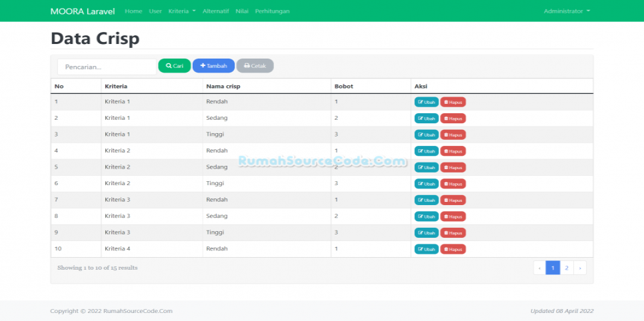Select pagination page 1
The width and height of the screenshot is (644, 321).
click(x=553, y=268)
